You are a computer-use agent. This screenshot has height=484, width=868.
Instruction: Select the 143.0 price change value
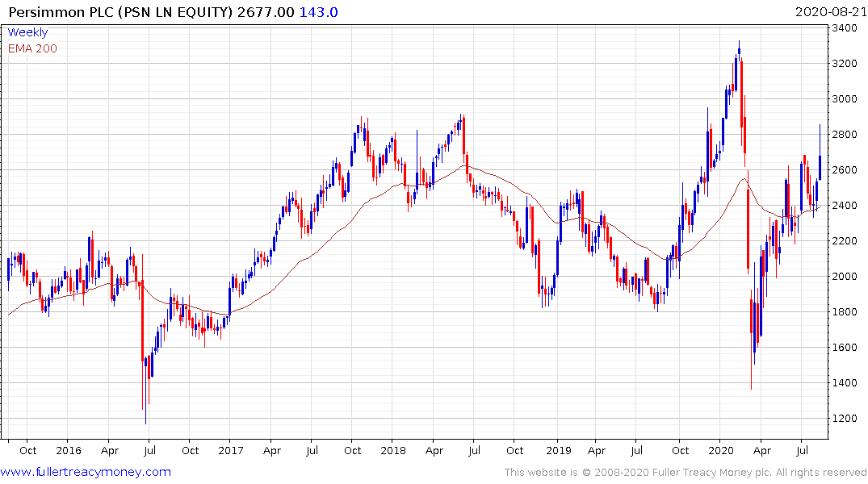(318, 12)
